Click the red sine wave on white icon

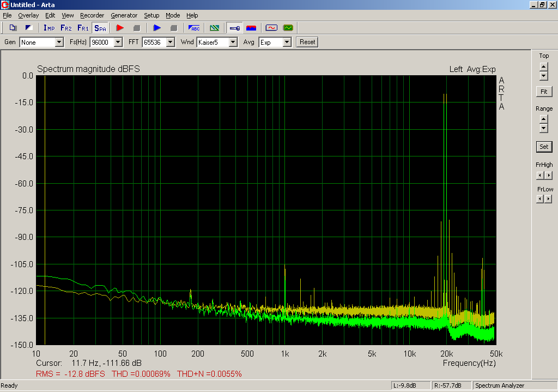click(271, 28)
